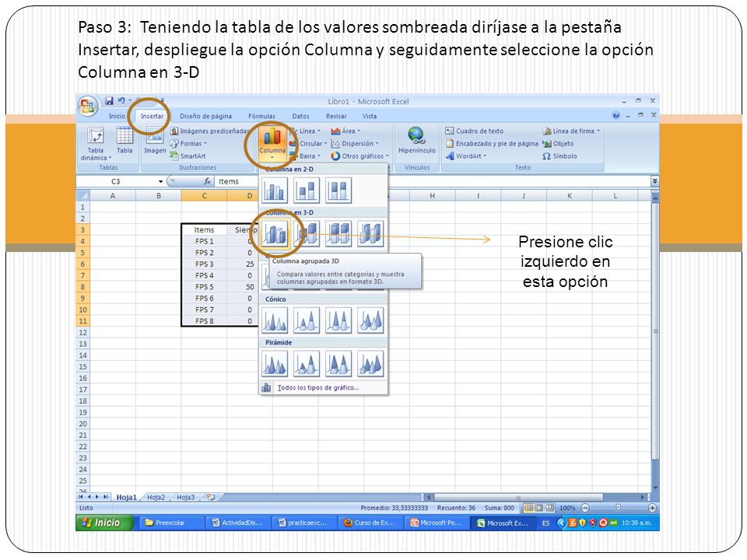
Task: Insert a Tabla (table) from the ribbon
Action: click(x=124, y=141)
